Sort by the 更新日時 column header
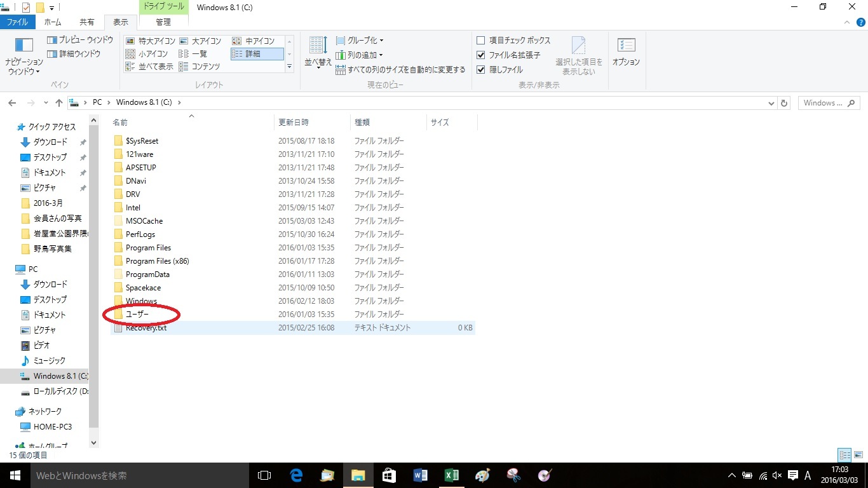 coord(311,122)
